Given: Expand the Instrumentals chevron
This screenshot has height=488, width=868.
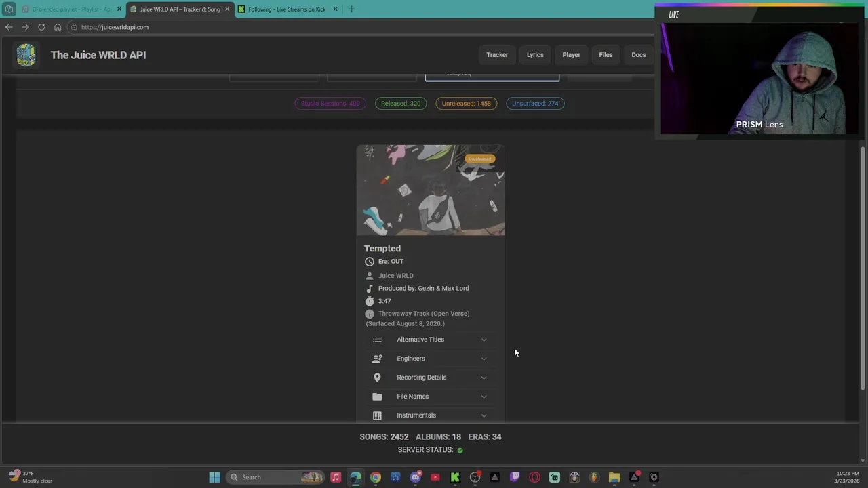Looking at the screenshot, I should [x=484, y=415].
